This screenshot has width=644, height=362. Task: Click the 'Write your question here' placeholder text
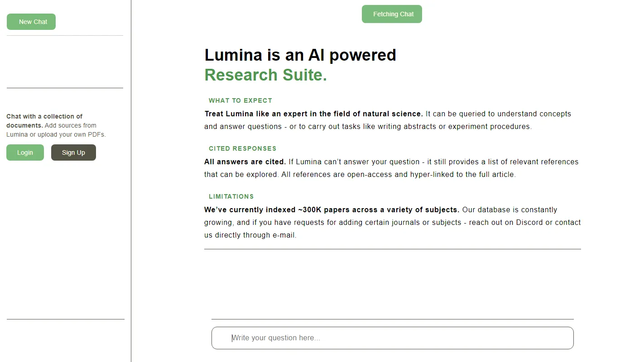[276, 338]
